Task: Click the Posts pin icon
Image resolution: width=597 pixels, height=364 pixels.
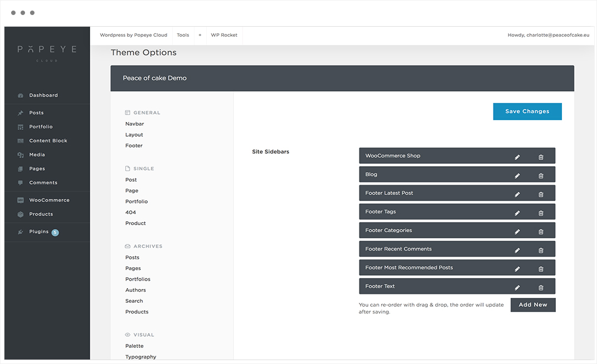Action: (x=21, y=113)
